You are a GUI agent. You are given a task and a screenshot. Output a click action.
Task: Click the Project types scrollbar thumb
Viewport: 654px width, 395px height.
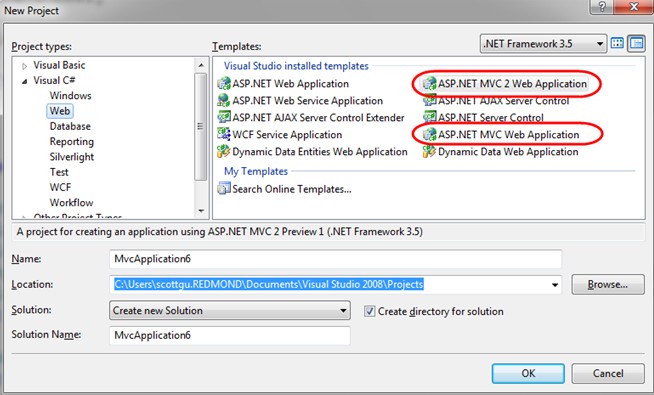coord(201,126)
